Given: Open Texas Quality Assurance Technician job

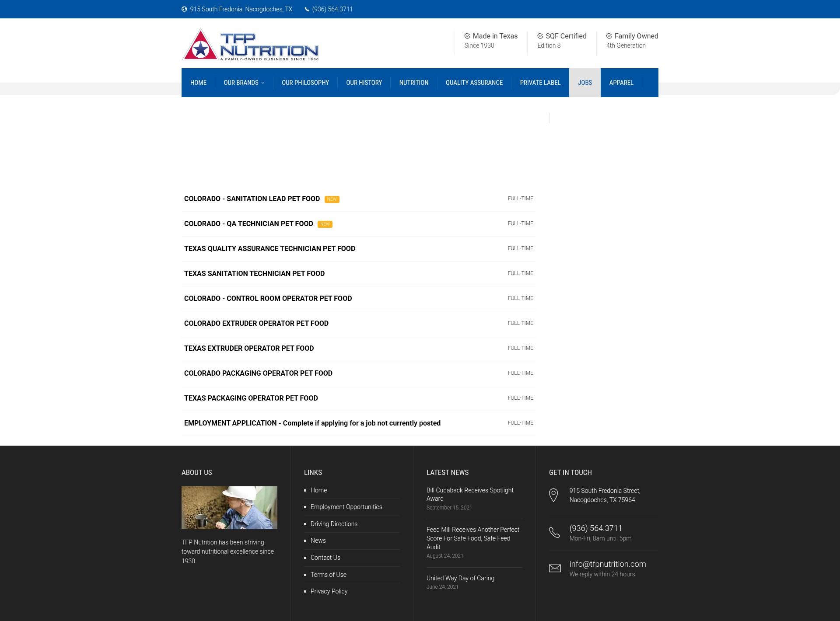Looking at the screenshot, I should coord(269,249).
